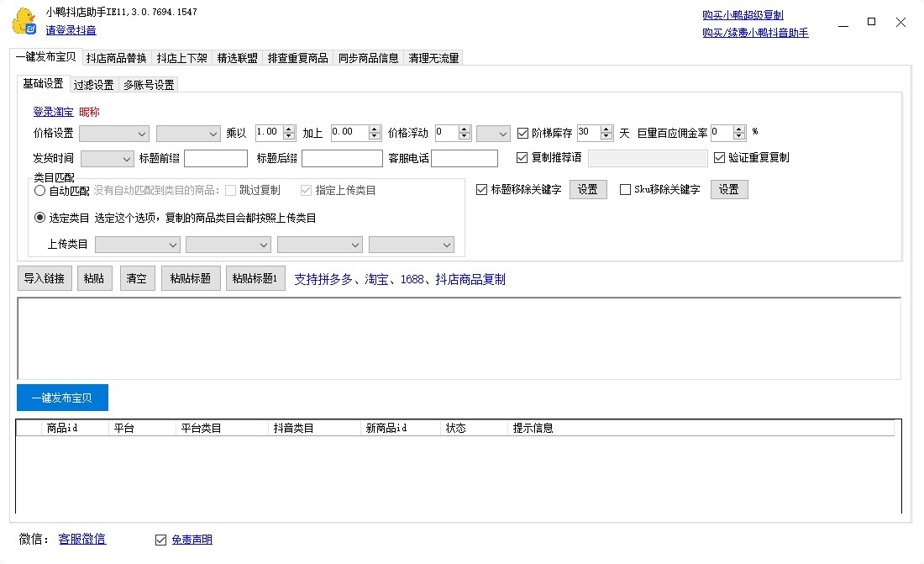Image resolution: width=924 pixels, height=564 pixels.
Task: Toggle the 标题移除关键字 checkbox
Action: [x=481, y=189]
